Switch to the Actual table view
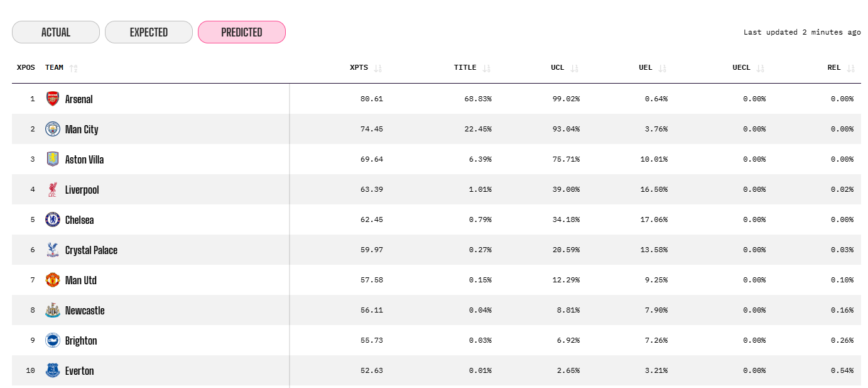This screenshot has height=388, width=868. (56, 32)
